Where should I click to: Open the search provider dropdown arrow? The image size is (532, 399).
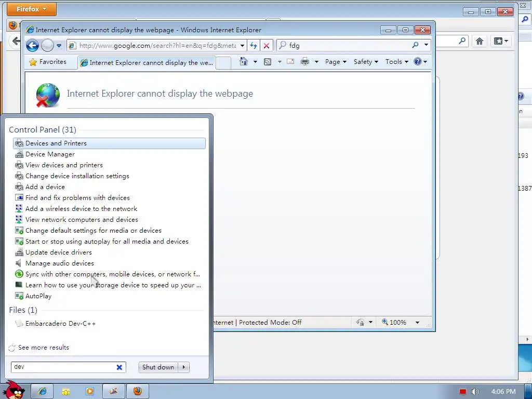pyautogui.click(x=426, y=45)
